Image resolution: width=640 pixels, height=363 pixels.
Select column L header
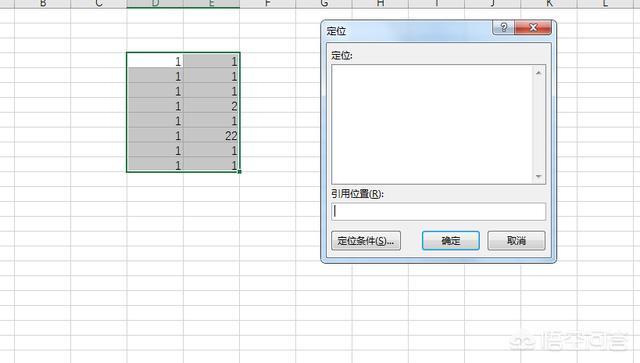[x=605, y=4]
